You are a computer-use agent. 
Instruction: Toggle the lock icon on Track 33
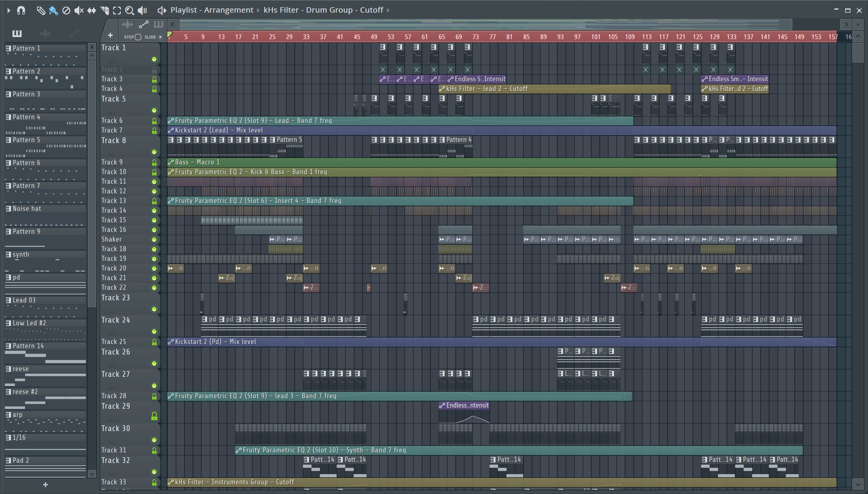click(154, 483)
